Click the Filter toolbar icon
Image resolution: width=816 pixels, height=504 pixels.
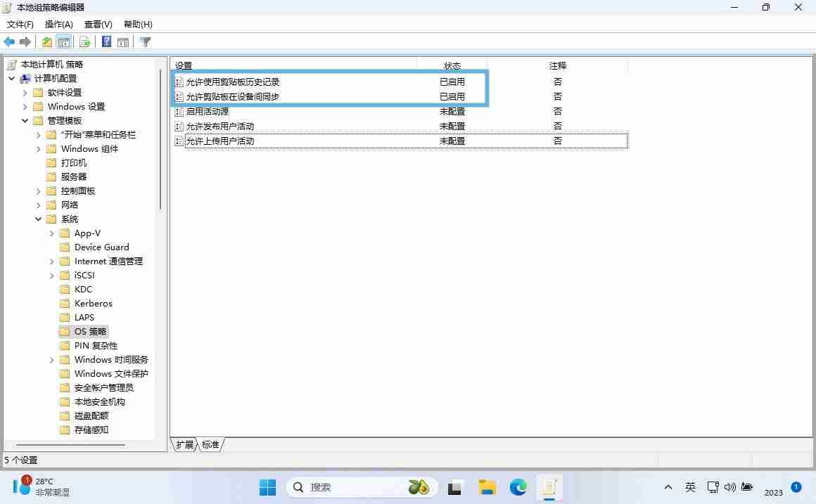(145, 41)
